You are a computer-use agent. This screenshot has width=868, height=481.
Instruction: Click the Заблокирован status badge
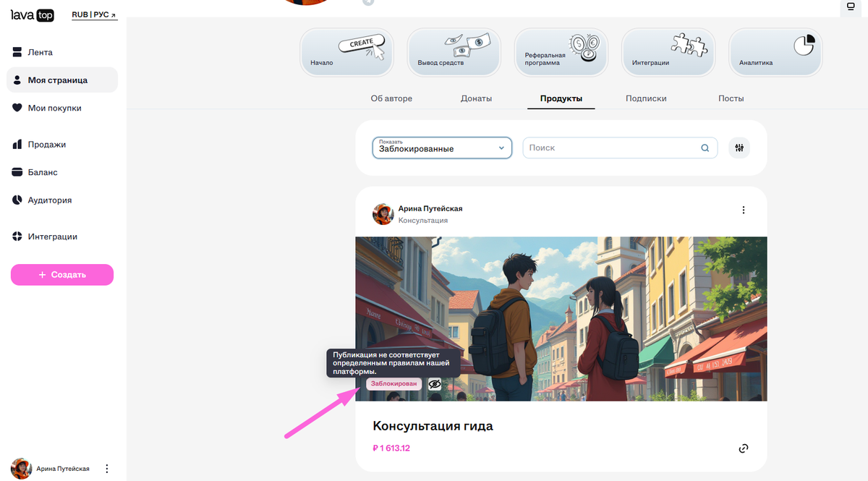pos(393,384)
